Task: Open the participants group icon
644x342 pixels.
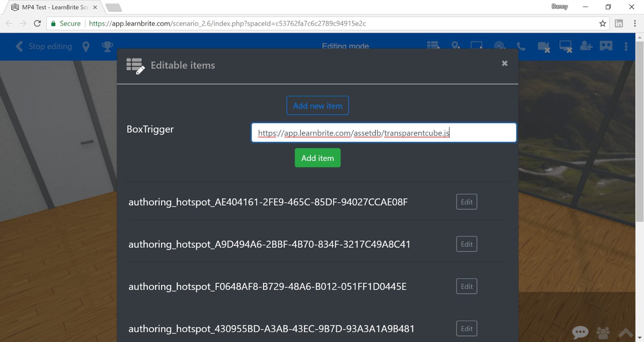Action: (603, 333)
